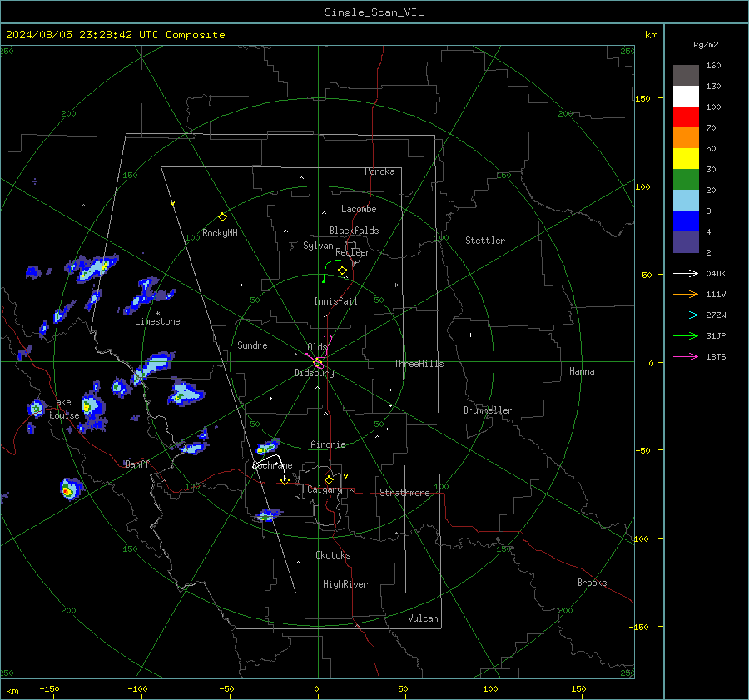Click the yellow diamond marker near RockyMH
Viewport: 749px width, 700px height.
222,217
